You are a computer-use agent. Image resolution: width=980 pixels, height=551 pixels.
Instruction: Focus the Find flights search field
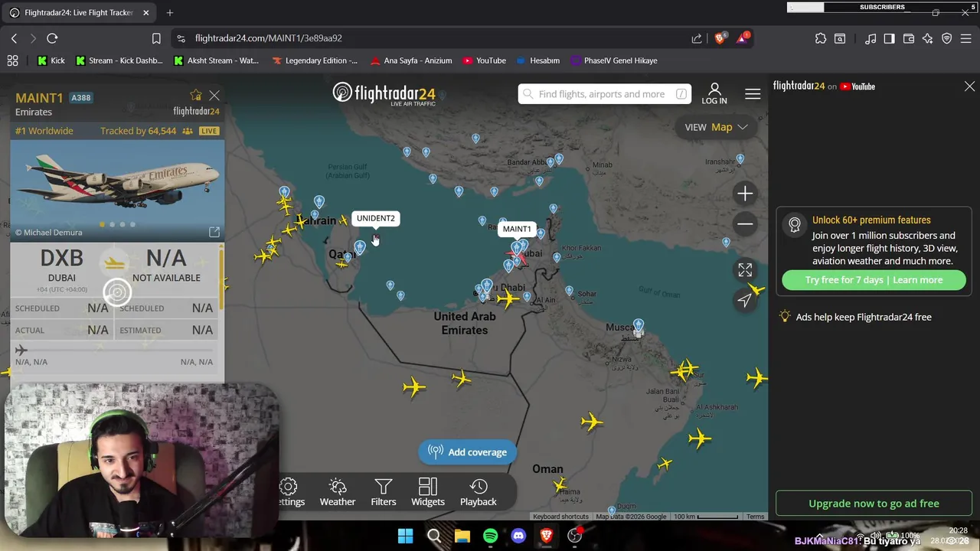coord(604,94)
